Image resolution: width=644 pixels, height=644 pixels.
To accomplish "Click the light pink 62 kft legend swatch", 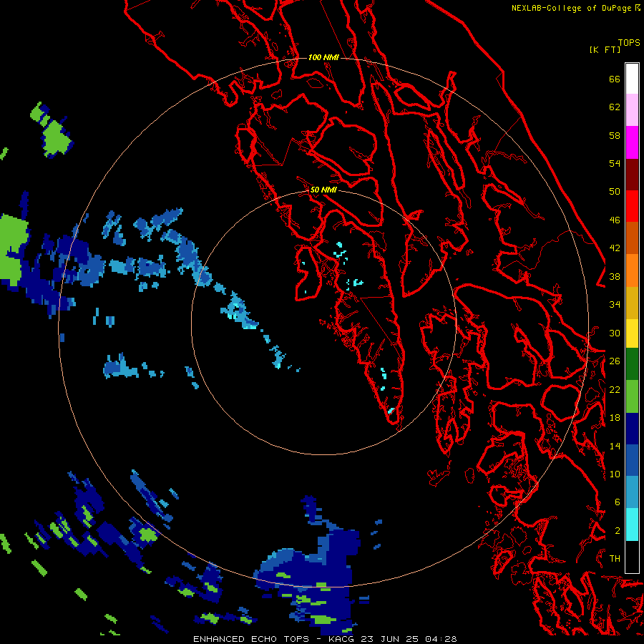I will pyautogui.click(x=632, y=109).
